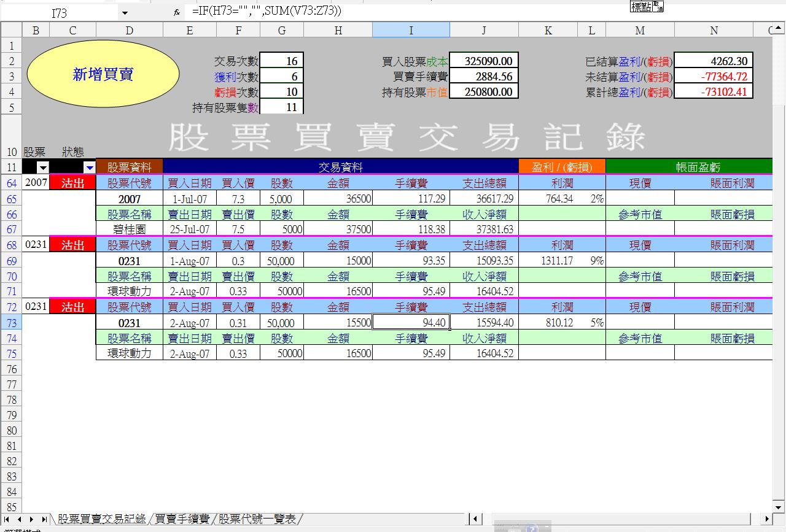The image size is (786, 532).
Task: Click the 帳面盈虧 green header cell
Action: tap(689, 167)
